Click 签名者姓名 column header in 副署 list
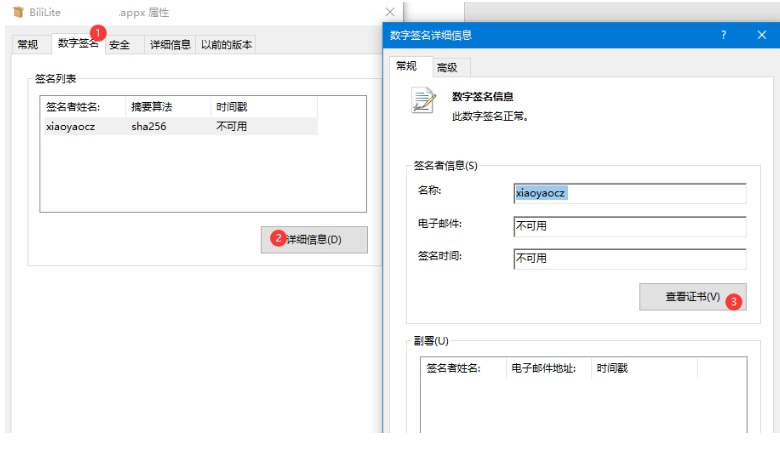This screenshot has width=780, height=450. [x=464, y=368]
